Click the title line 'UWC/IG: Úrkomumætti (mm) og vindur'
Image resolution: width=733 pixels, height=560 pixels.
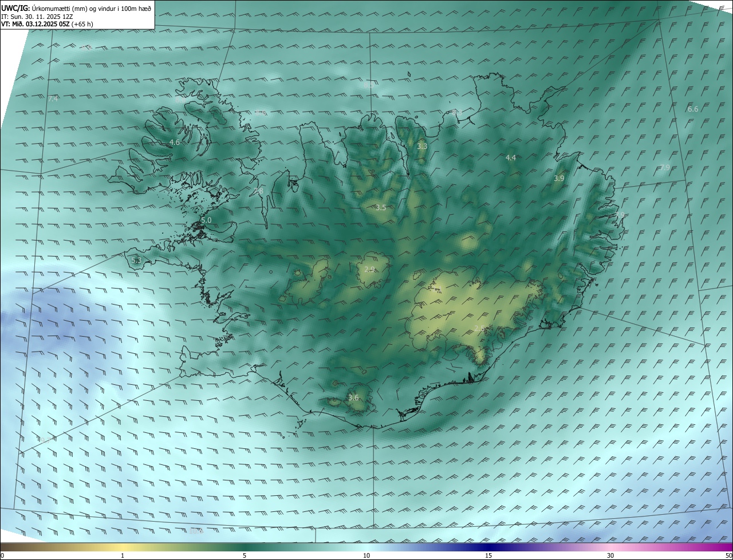coord(76,8)
